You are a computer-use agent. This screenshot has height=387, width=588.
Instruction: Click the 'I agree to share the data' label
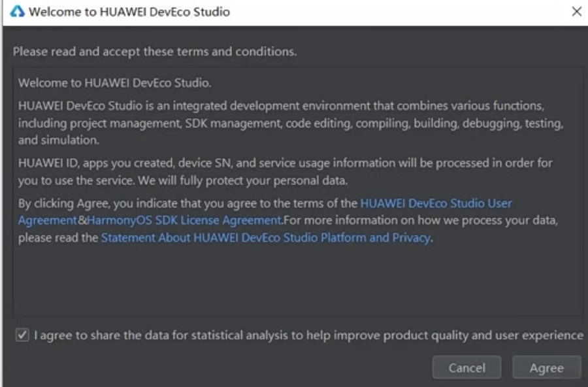pyautogui.click(x=308, y=335)
